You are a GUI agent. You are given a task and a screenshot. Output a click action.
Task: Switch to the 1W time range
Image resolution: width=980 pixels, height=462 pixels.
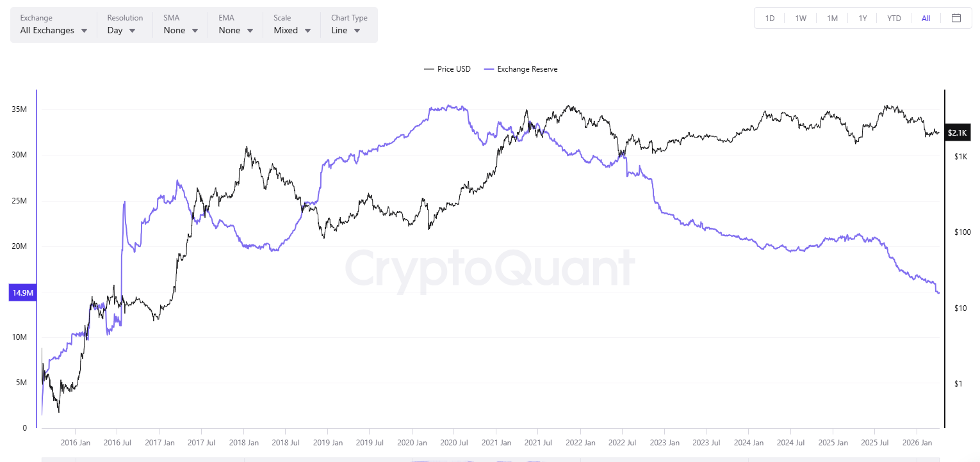click(x=800, y=18)
